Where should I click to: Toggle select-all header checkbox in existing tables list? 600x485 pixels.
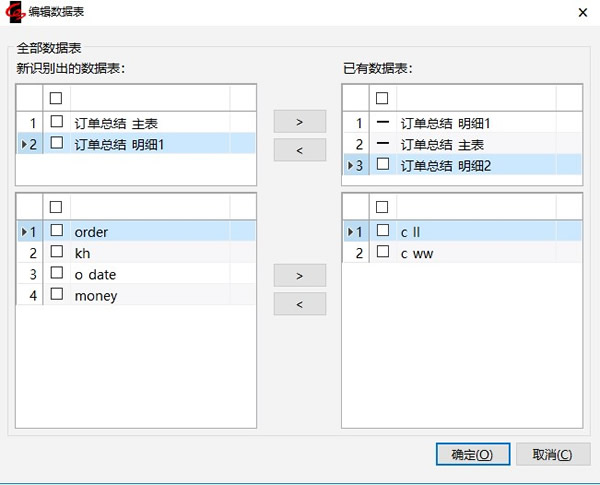(382, 97)
